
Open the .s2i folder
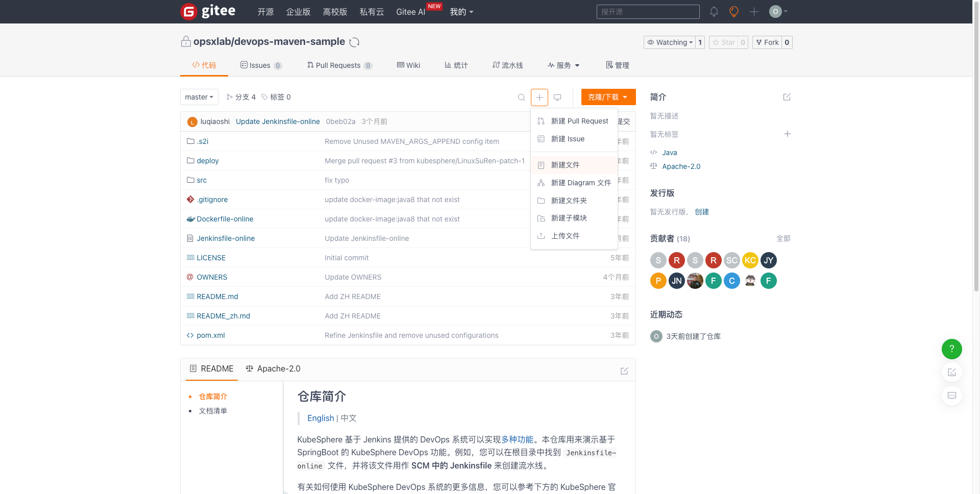point(203,141)
